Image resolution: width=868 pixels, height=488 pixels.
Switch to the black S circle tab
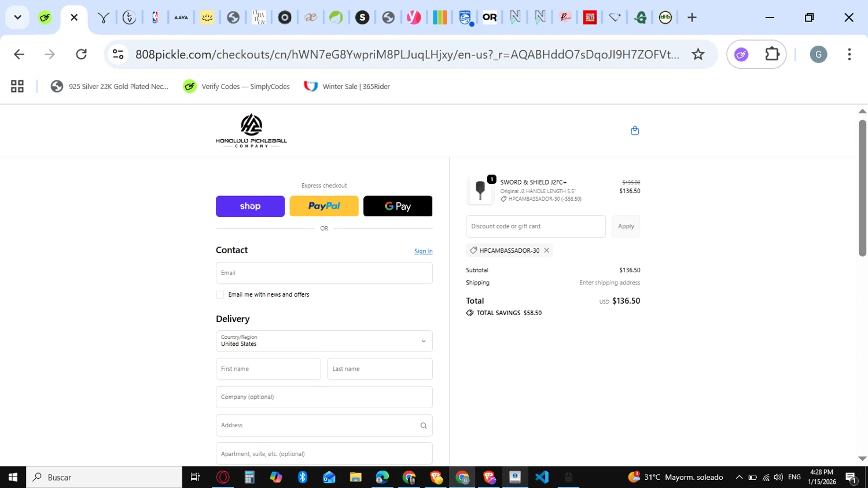click(362, 17)
